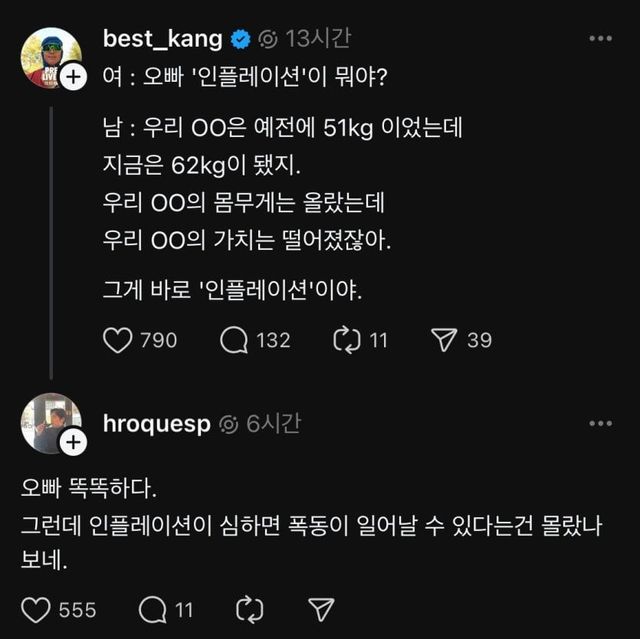This screenshot has height=639, width=640.
Task: Open more options for hroquesp's reply
Action: (x=600, y=424)
